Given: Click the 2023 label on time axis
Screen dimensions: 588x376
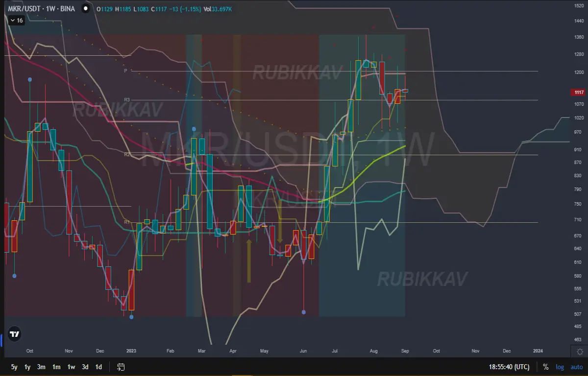Looking at the screenshot, I should pos(131,351).
